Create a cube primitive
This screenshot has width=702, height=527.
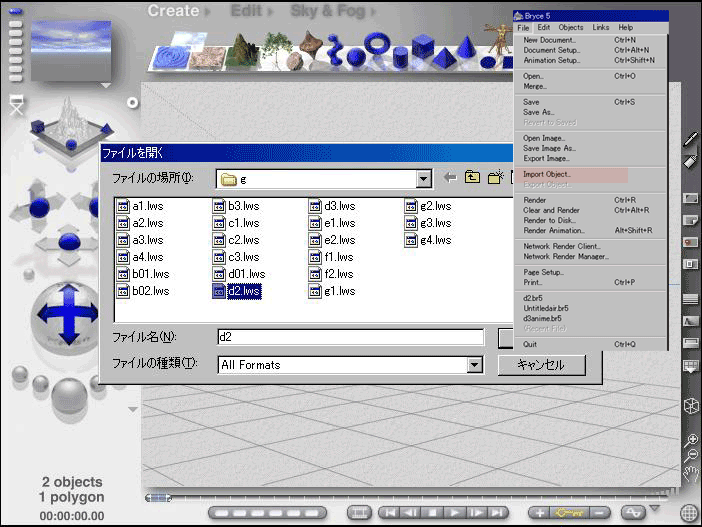[423, 47]
